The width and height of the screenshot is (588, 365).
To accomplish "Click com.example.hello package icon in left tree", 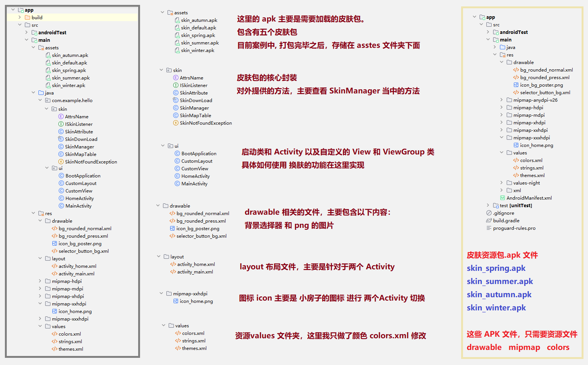I will (48, 100).
